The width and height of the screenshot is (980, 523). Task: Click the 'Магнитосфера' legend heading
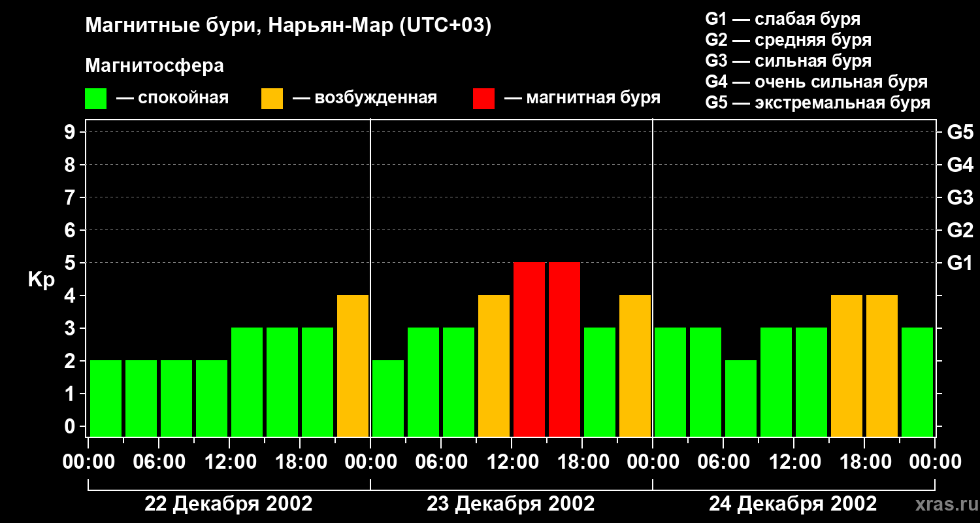click(x=154, y=66)
